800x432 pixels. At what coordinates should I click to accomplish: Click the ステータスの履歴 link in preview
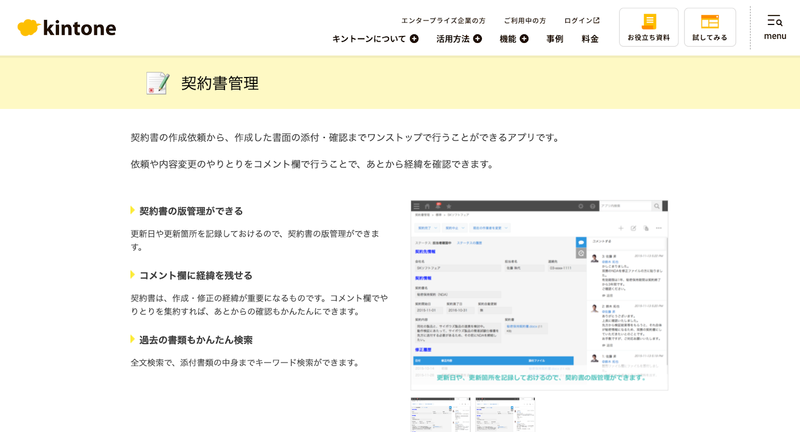[x=469, y=243]
